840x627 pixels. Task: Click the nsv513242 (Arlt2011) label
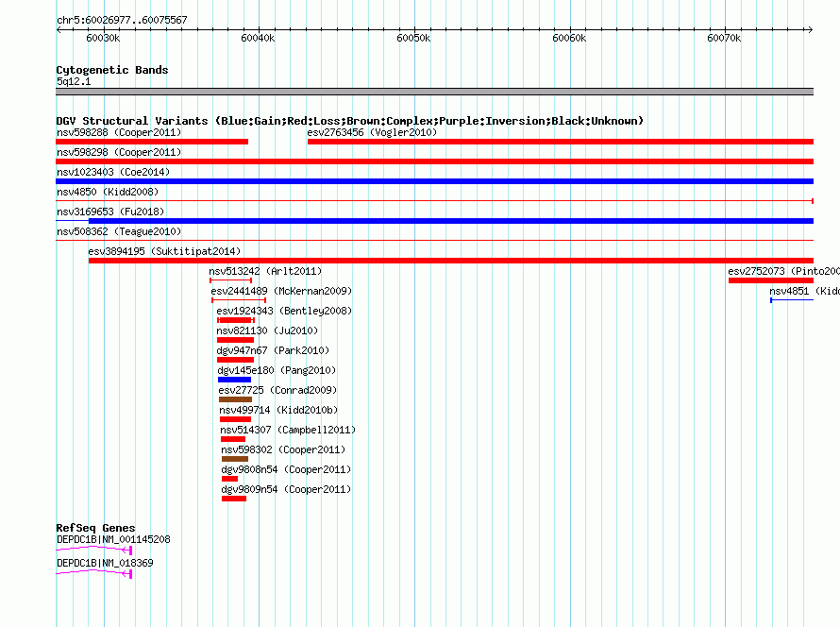(265, 271)
